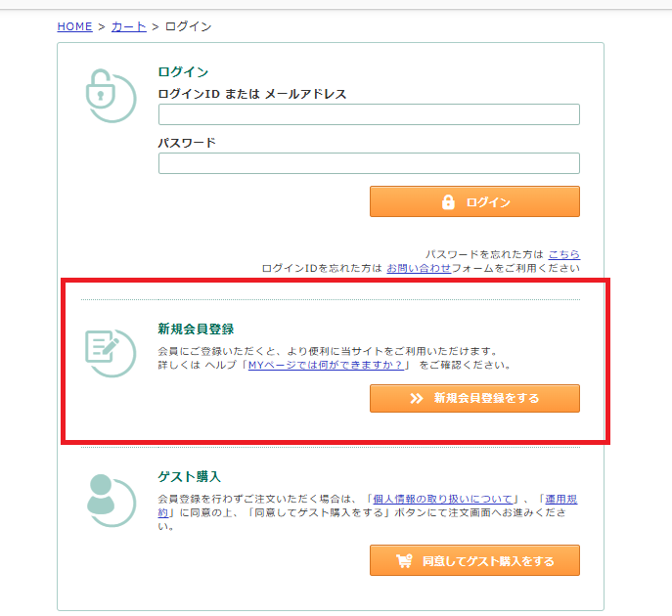The width and height of the screenshot is (672, 616).
Task: Follow the お問い合わせ link
Action: tap(419, 267)
